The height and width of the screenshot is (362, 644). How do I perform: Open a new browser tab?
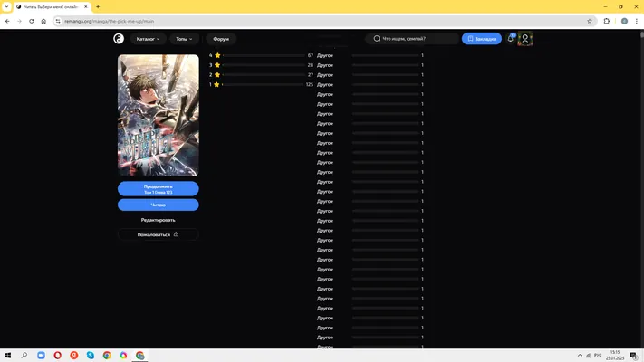pos(98,7)
